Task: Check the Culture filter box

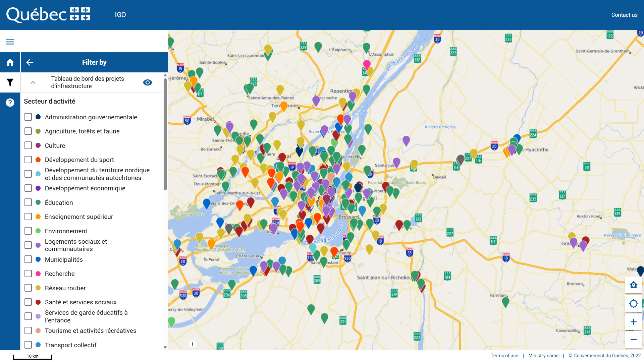Action: click(x=28, y=145)
